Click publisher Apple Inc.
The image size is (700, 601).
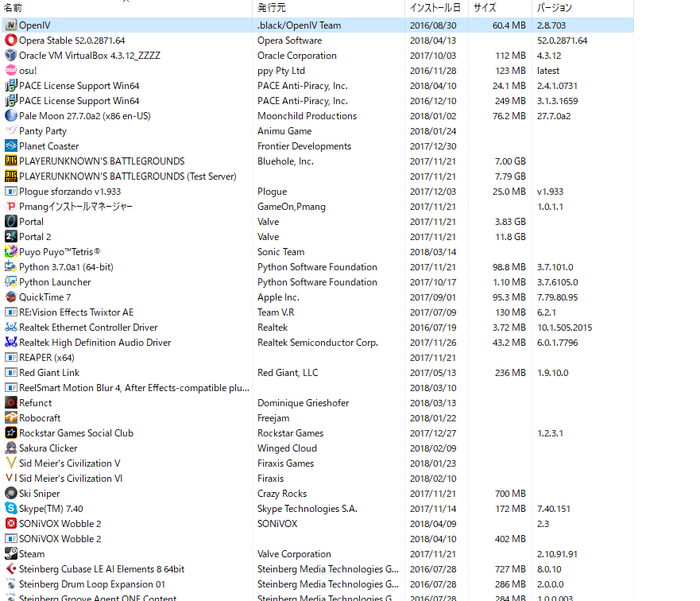click(279, 297)
